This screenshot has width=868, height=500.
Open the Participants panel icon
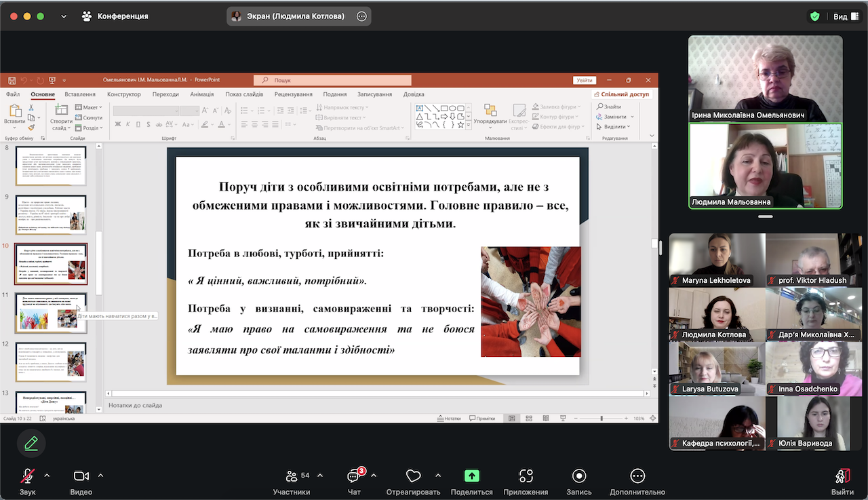point(292,476)
